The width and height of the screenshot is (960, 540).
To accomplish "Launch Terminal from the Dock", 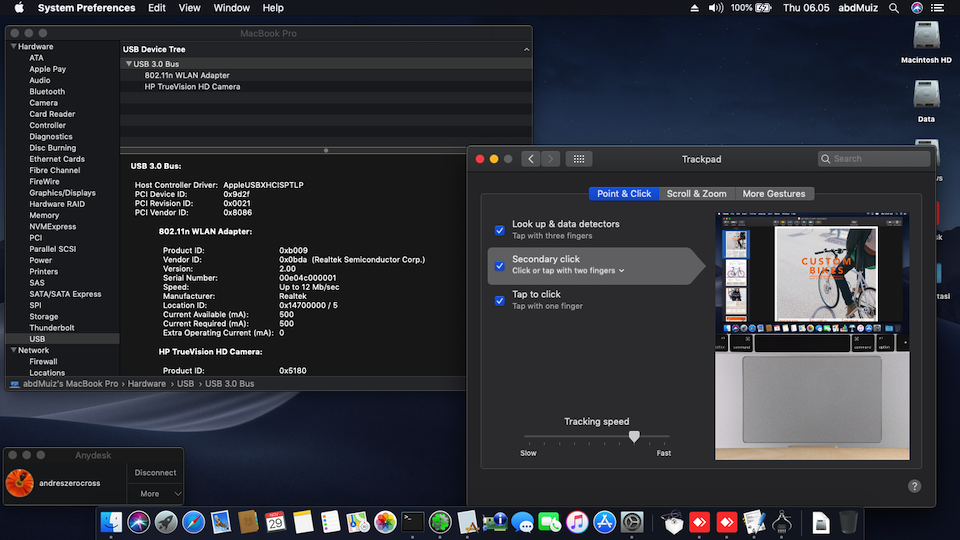I will click(412, 521).
